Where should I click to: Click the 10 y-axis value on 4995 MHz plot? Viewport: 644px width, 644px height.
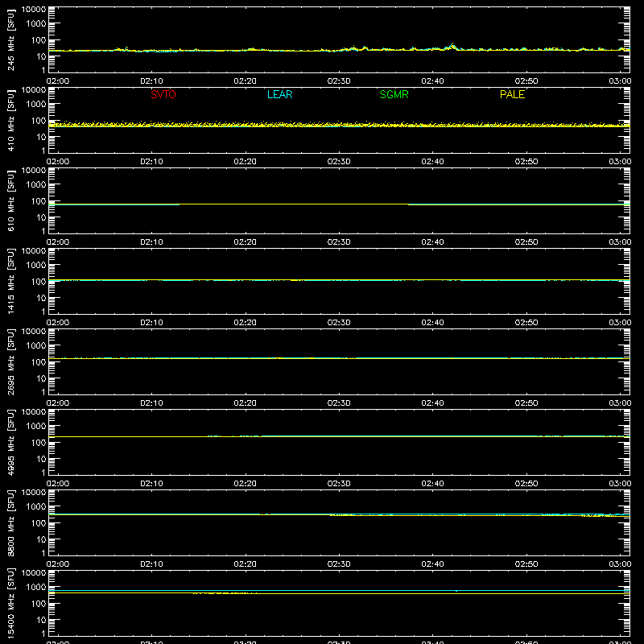(42, 459)
